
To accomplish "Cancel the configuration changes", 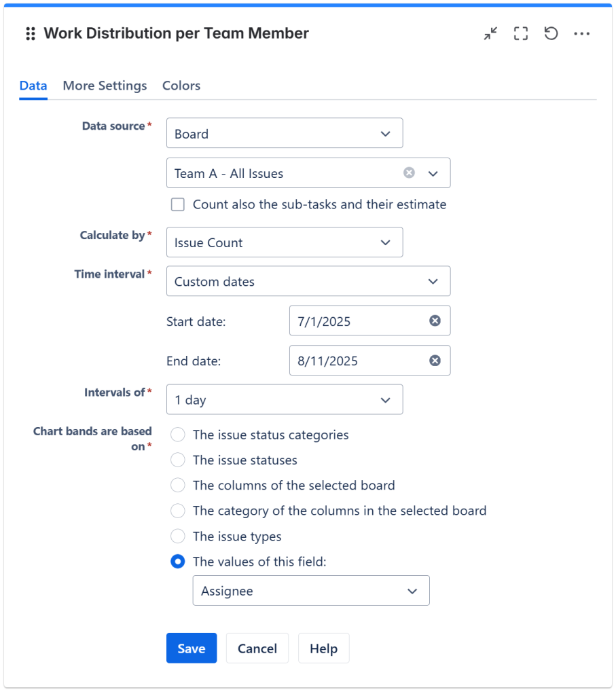I will coord(257,648).
